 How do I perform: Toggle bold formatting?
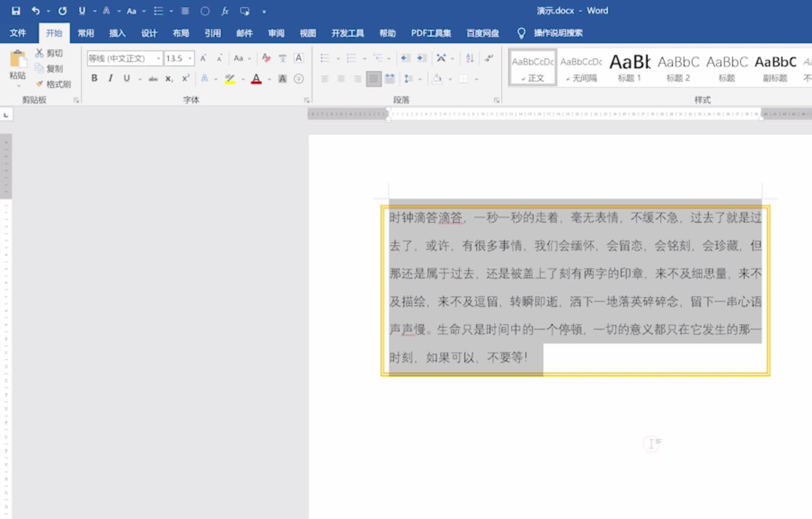tap(94, 78)
